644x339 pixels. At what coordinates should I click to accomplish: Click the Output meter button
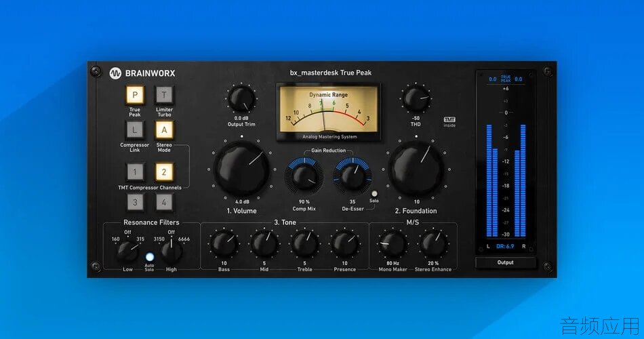[x=505, y=262]
